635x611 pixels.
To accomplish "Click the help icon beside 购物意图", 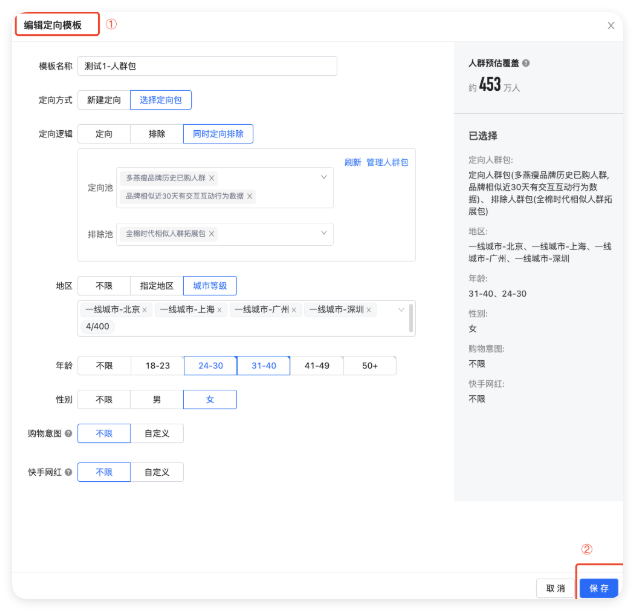I will [68, 433].
